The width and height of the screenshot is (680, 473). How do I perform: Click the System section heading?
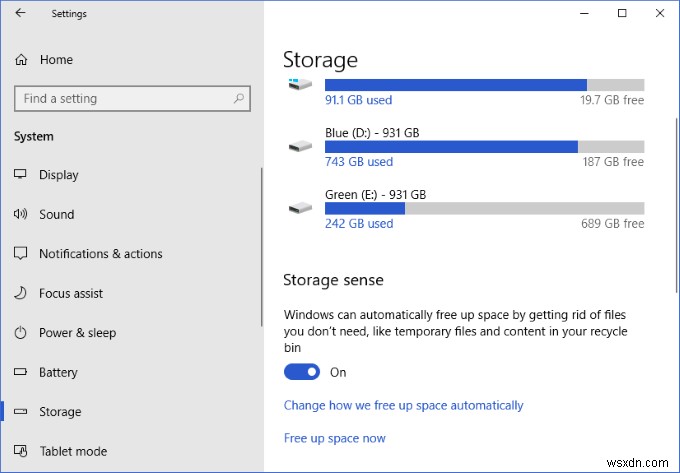(33, 137)
